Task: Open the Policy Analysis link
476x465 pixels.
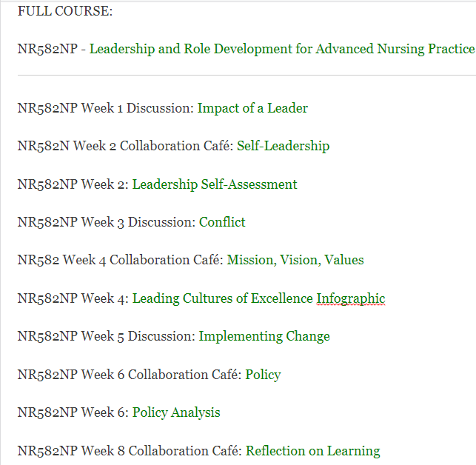Action: (176, 412)
